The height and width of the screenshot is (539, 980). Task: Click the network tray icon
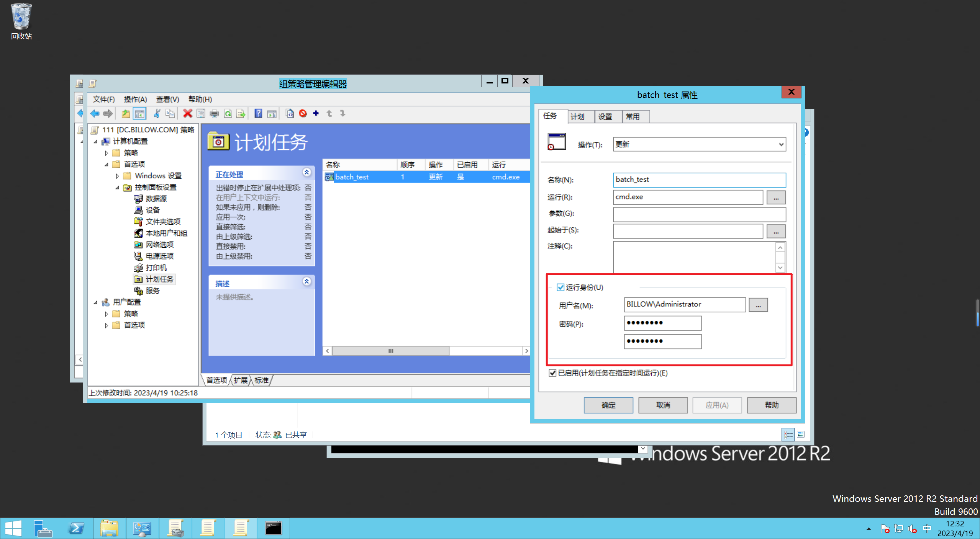pos(898,529)
